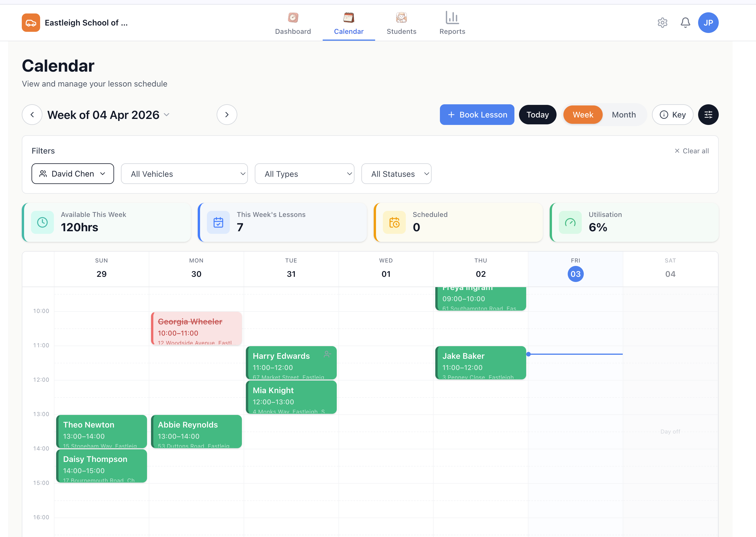Go to next week arrow
756x537 pixels.
point(226,115)
